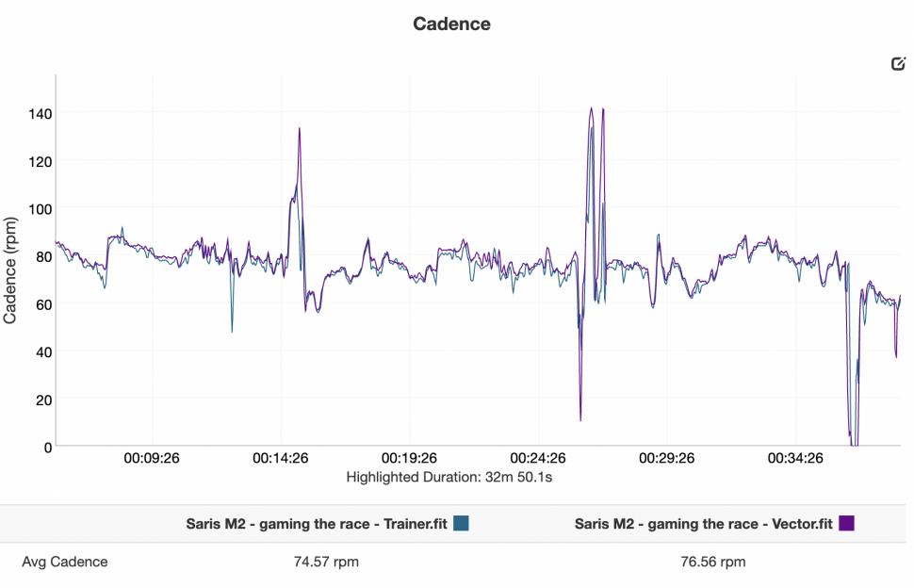Open the chart edit icon
The width and height of the screenshot is (914, 588).
coord(898,63)
